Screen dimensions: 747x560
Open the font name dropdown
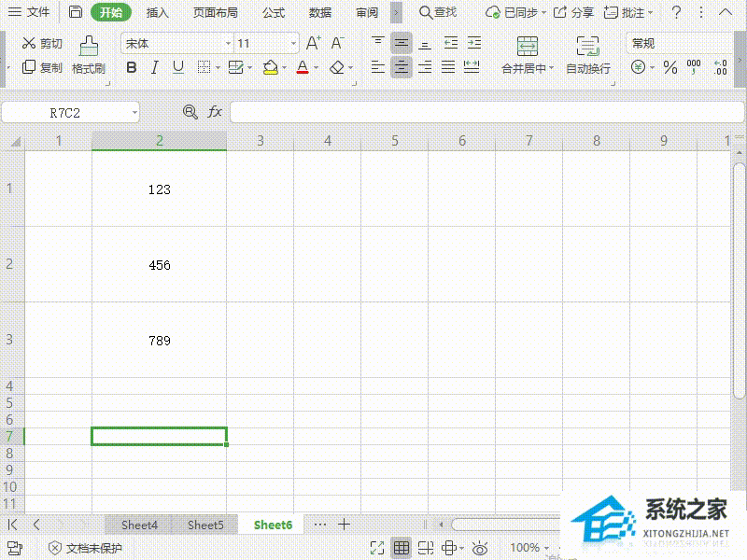coord(228,44)
